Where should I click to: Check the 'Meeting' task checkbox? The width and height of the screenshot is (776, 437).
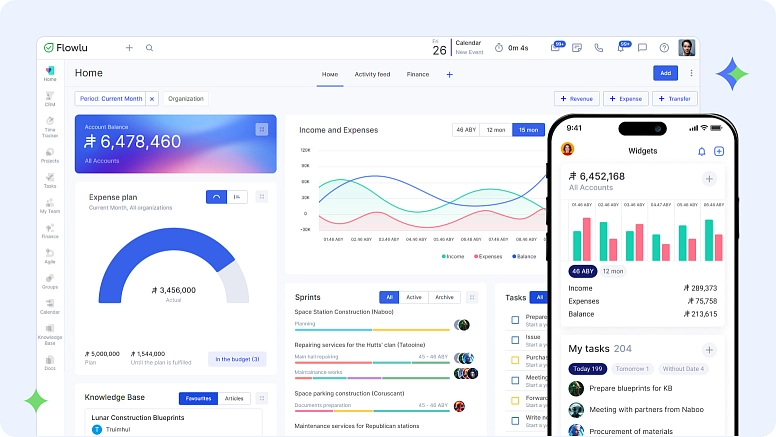coord(515,381)
